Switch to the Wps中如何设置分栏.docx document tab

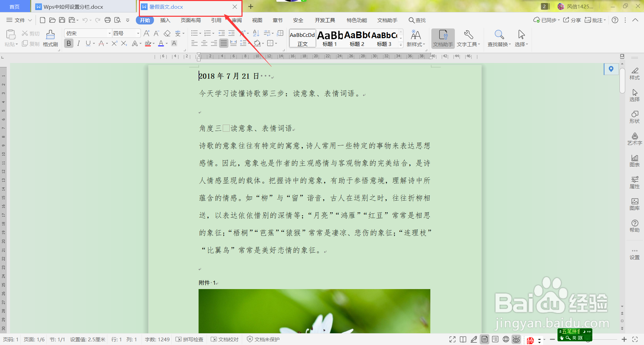[74, 6]
